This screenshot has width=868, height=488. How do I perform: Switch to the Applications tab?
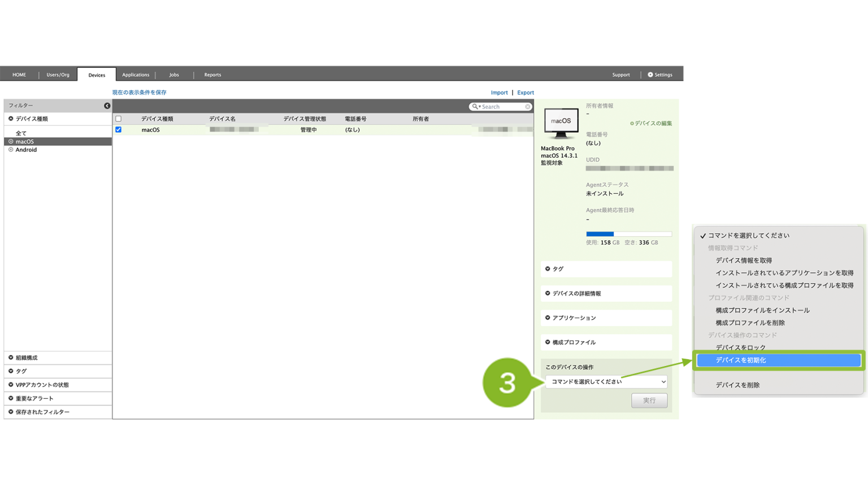point(136,75)
